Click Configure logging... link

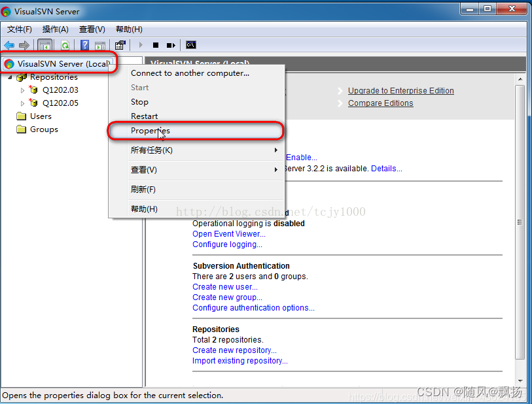tap(227, 244)
